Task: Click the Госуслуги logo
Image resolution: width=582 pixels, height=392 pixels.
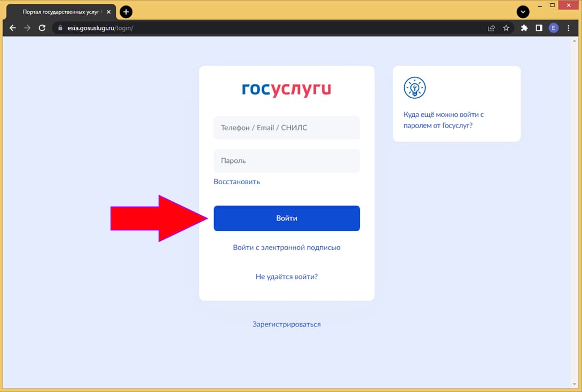Action: [x=287, y=89]
